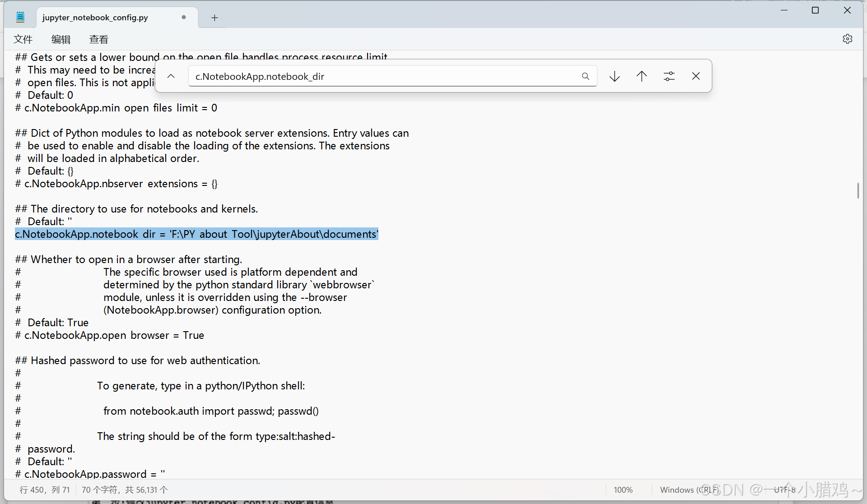Click the highlighted c.NotebookApp.notebook_dir line
Image resolution: width=867 pixels, height=504 pixels.
coord(196,234)
